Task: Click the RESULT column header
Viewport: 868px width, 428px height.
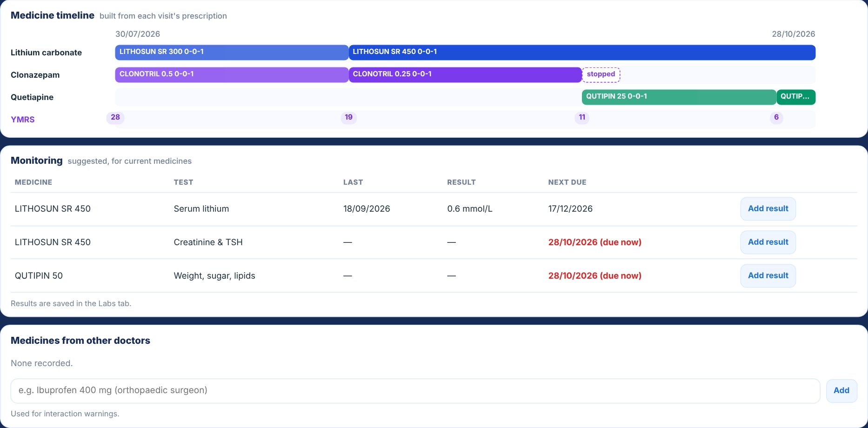Action: pyautogui.click(x=461, y=182)
